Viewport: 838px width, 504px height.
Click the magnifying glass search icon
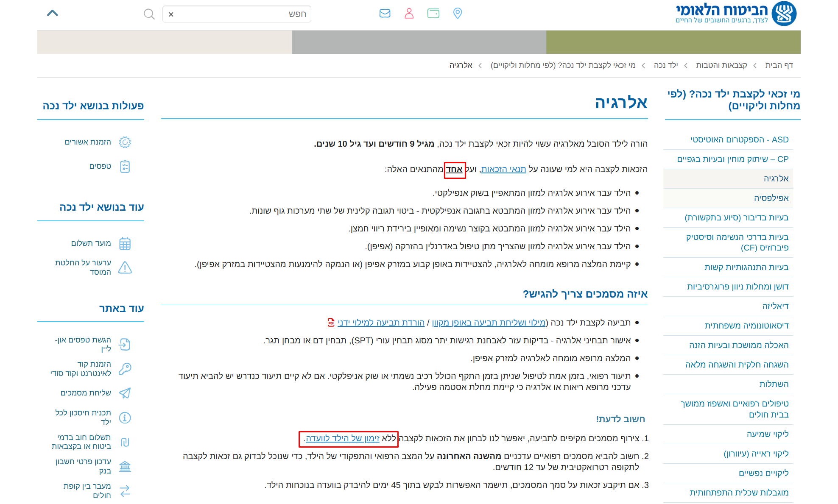(x=149, y=14)
